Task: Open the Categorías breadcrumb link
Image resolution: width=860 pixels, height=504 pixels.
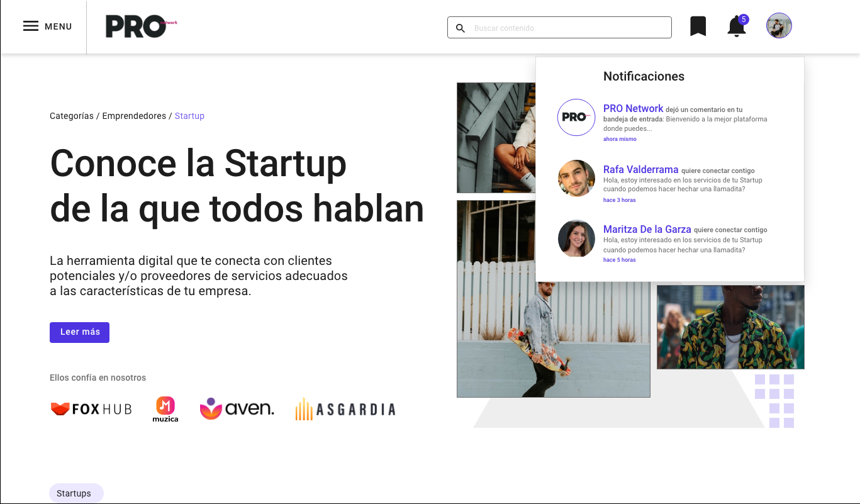Action: 72,116
